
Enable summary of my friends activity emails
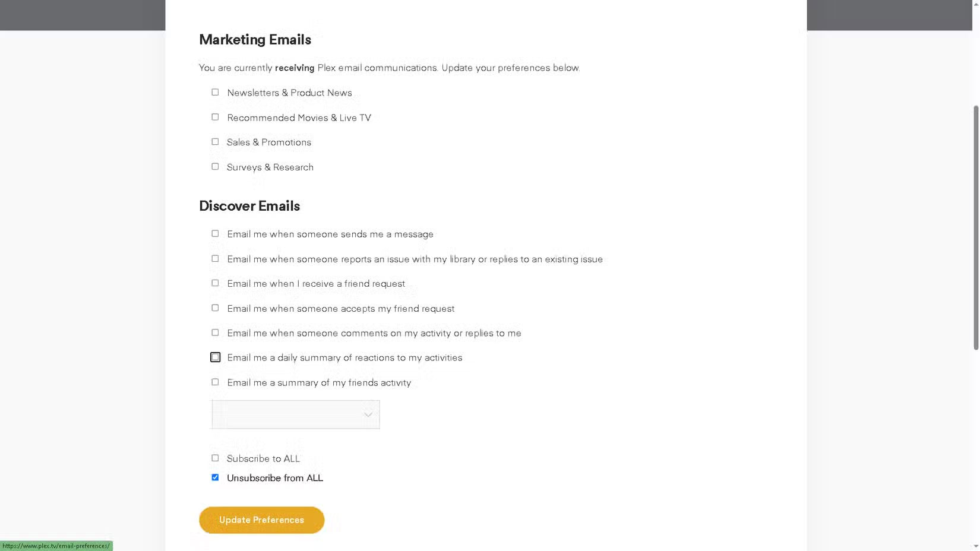(x=215, y=382)
